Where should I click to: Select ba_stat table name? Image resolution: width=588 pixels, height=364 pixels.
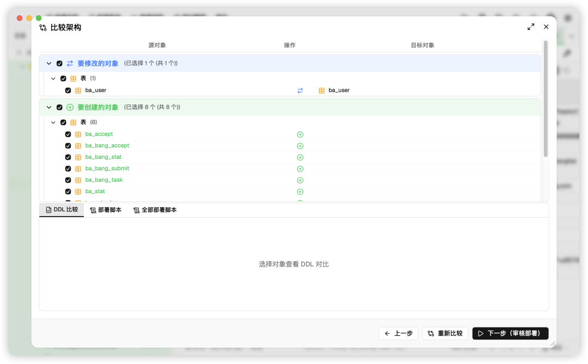[x=95, y=191]
